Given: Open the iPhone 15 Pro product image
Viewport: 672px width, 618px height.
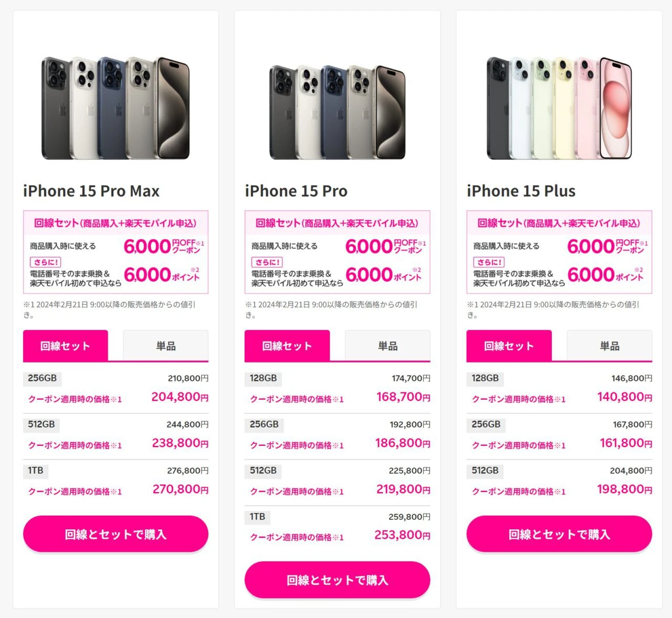Looking at the screenshot, I should (337, 112).
